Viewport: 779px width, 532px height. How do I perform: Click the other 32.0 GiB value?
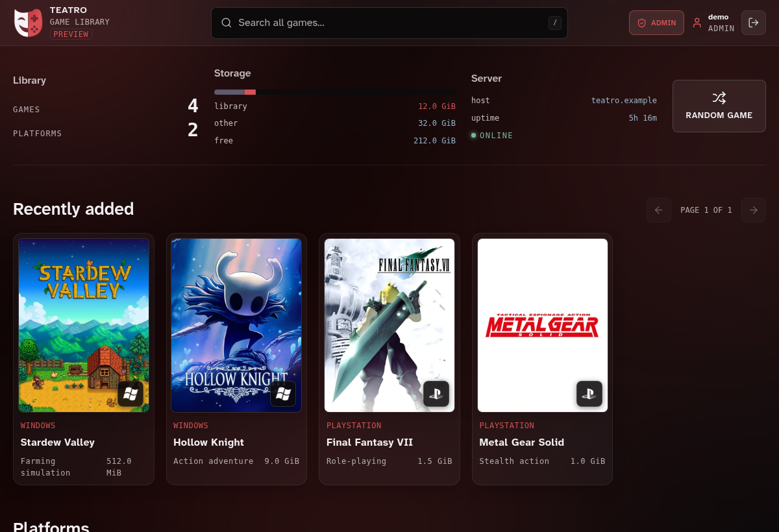point(437,123)
